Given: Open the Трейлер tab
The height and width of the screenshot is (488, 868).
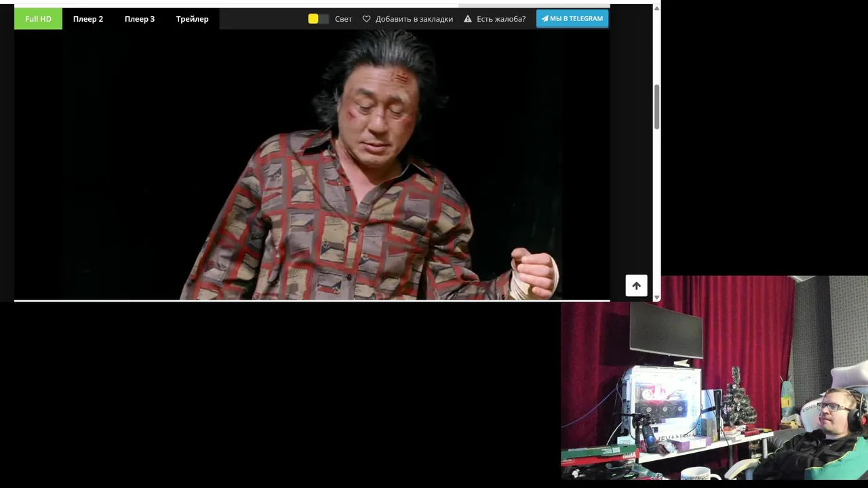Looking at the screenshot, I should 193,19.
